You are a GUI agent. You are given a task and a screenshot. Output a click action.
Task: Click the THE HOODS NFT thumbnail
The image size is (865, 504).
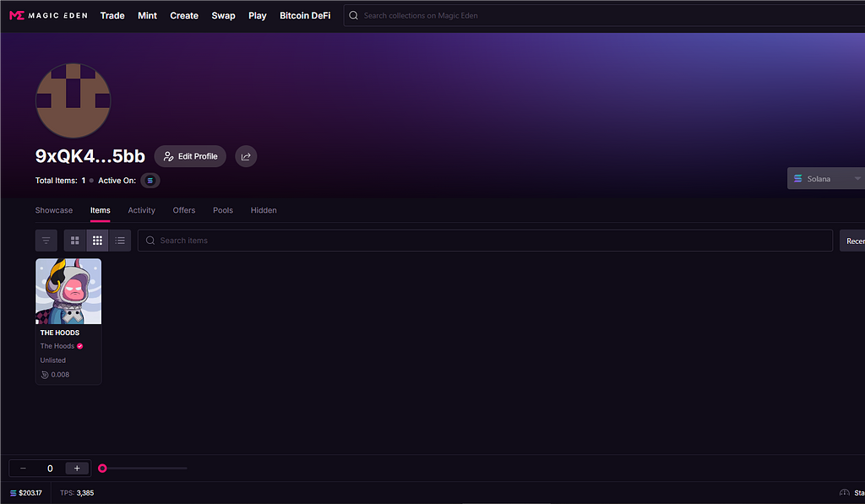pos(68,291)
